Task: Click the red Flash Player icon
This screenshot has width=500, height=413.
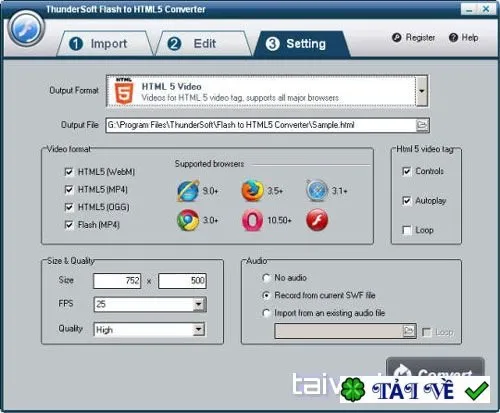Action: click(x=317, y=220)
